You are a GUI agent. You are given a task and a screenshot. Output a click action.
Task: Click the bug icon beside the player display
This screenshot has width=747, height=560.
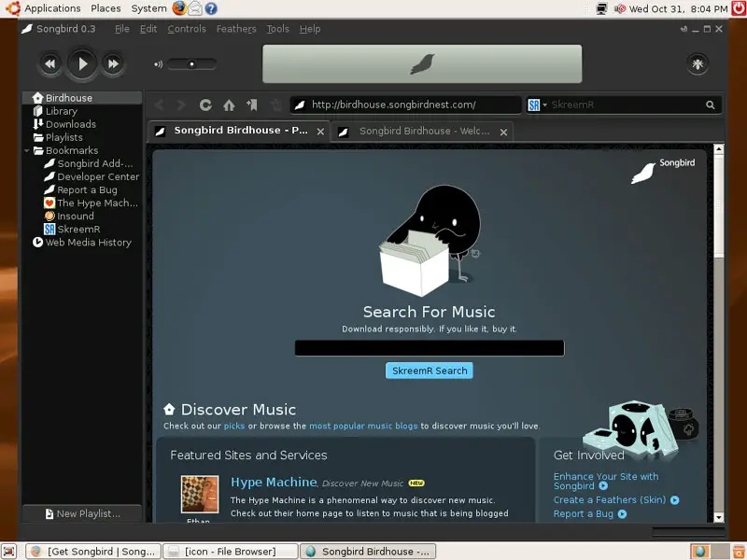[x=698, y=63]
